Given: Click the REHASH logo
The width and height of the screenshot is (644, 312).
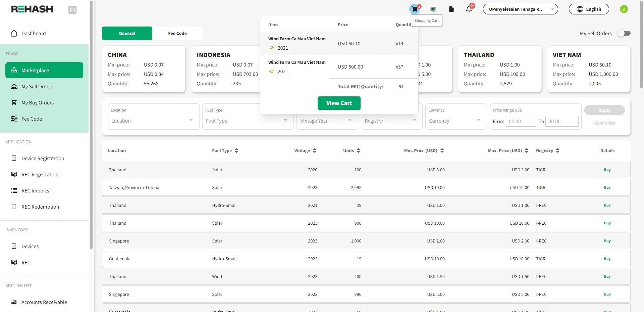Looking at the screenshot, I should tap(32, 9).
